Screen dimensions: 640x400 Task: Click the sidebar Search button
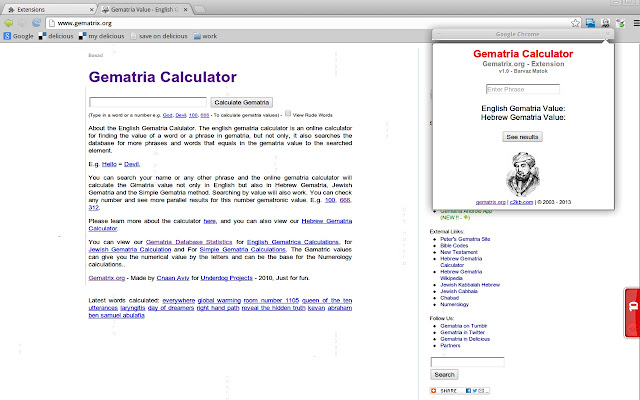tap(444, 375)
